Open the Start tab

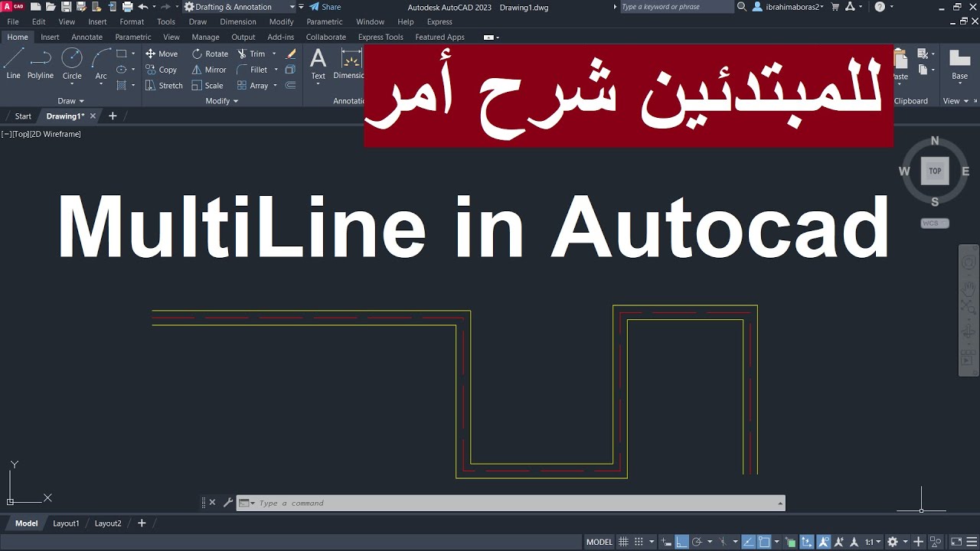point(23,116)
